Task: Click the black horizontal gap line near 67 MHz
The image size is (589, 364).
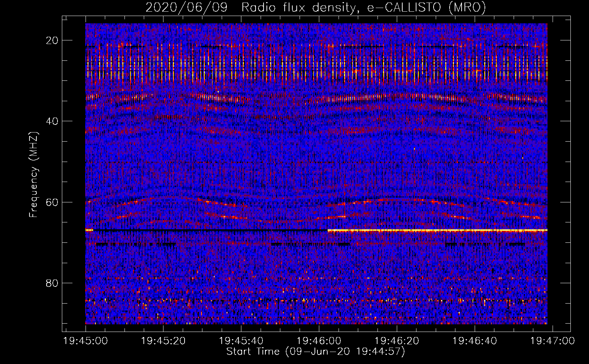Action: (x=210, y=230)
